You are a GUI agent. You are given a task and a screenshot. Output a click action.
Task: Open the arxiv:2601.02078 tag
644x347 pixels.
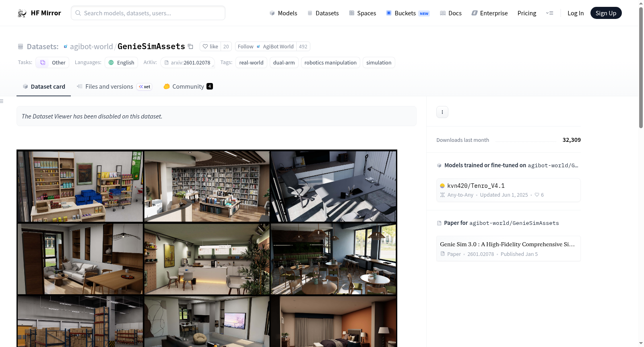tap(187, 62)
